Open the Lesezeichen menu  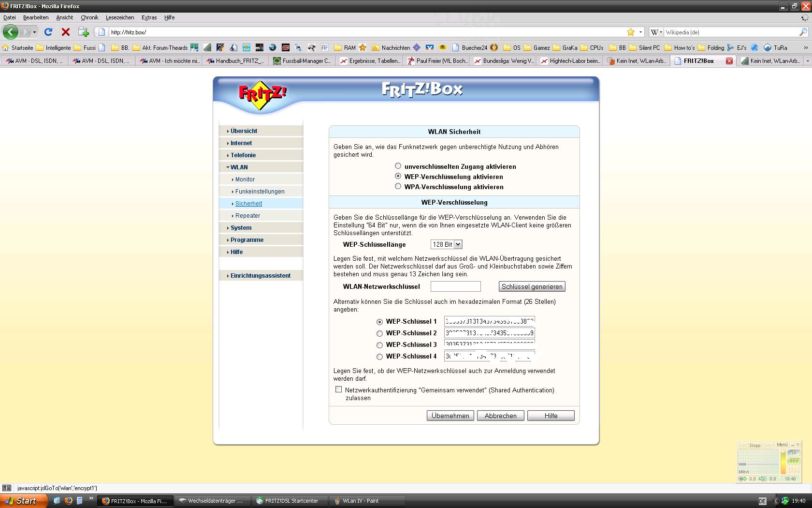tap(120, 17)
